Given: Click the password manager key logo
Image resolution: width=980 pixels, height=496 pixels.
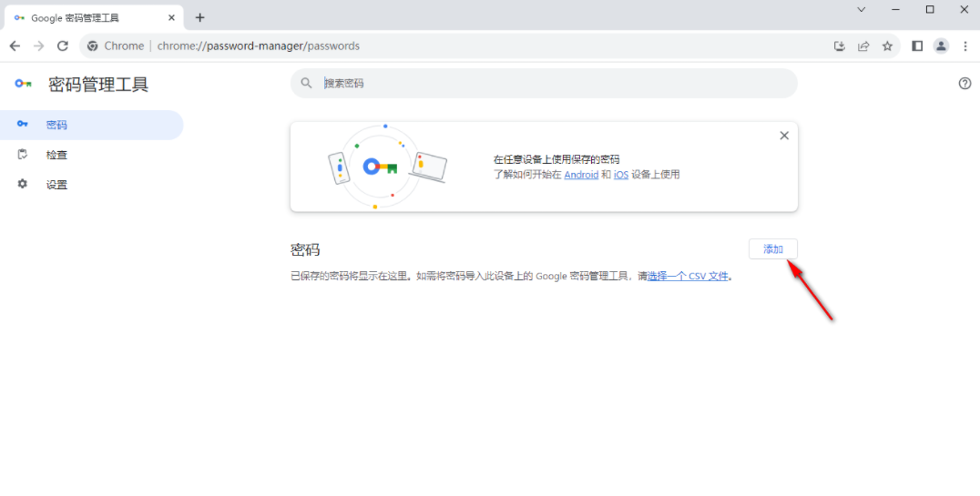Looking at the screenshot, I should [24, 84].
